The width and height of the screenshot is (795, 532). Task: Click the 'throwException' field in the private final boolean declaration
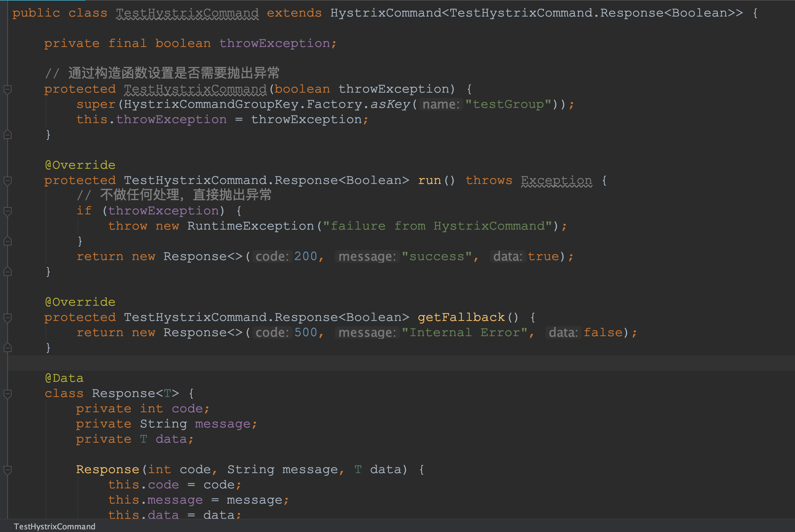point(275,43)
